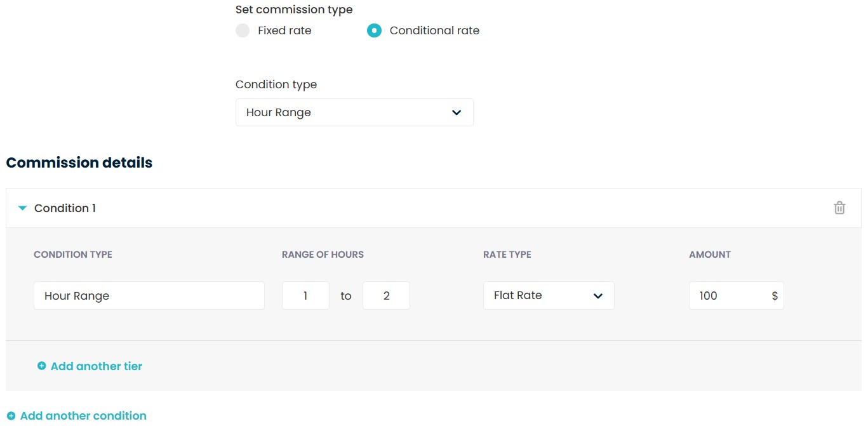Image resolution: width=868 pixels, height=426 pixels.
Task: Click the dollar sign in the Amount field
Action: tap(775, 296)
